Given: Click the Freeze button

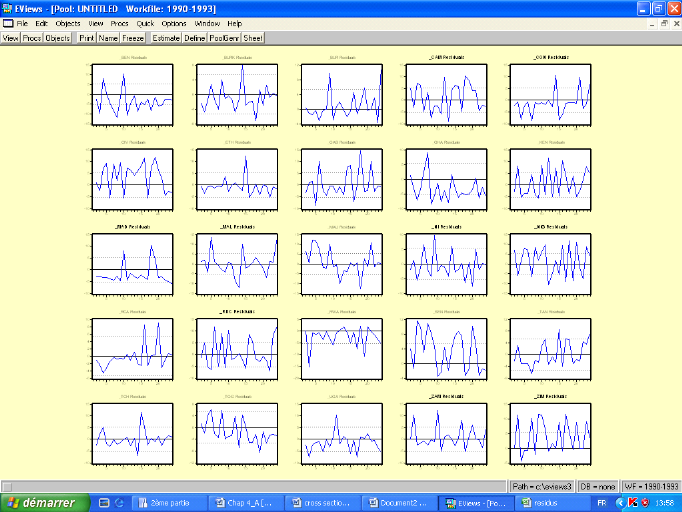Looking at the screenshot, I should click(x=133, y=38).
